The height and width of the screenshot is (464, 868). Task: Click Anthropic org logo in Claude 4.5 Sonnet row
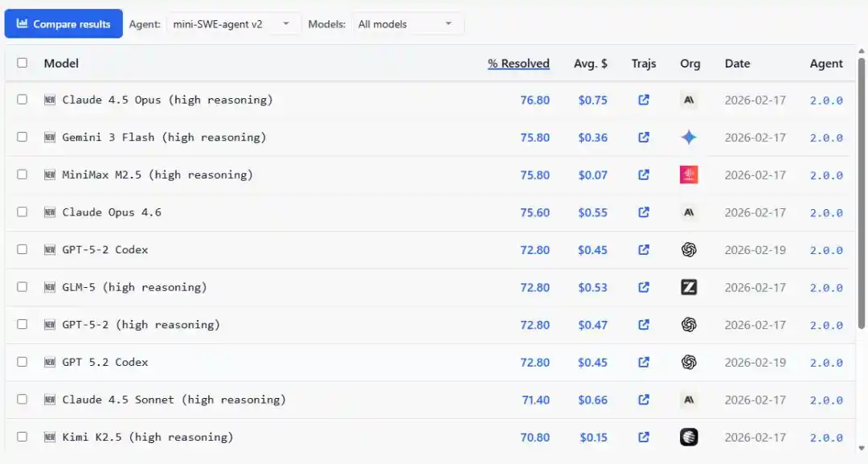click(689, 400)
